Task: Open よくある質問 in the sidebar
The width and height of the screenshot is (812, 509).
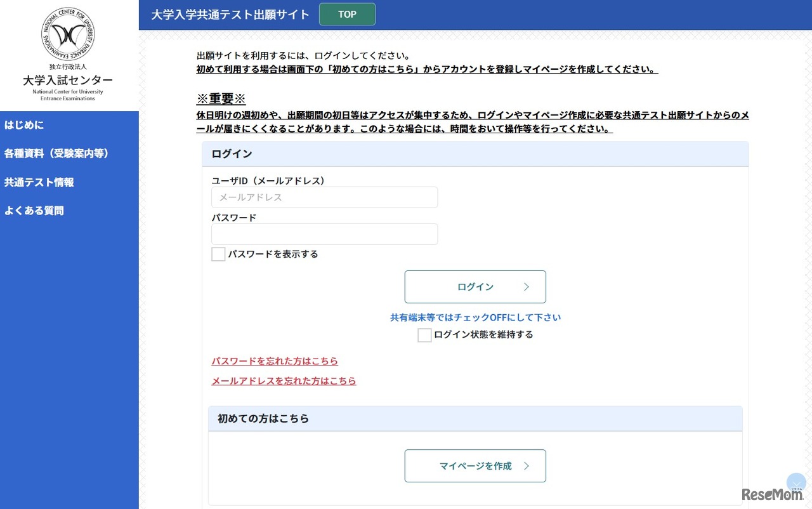Action: (34, 211)
